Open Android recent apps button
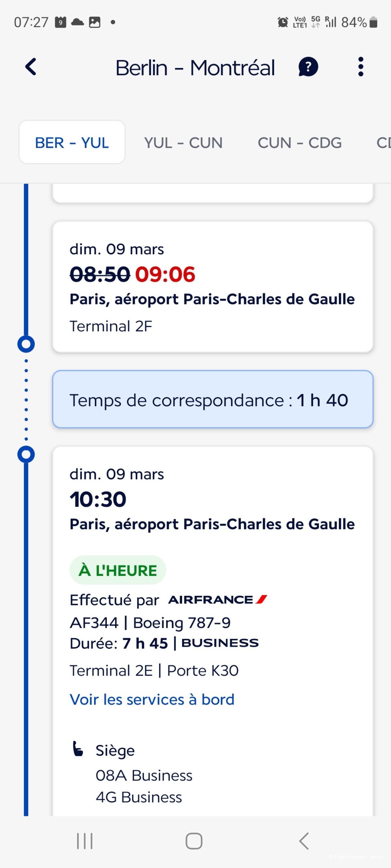The width and height of the screenshot is (391, 868). point(85,841)
